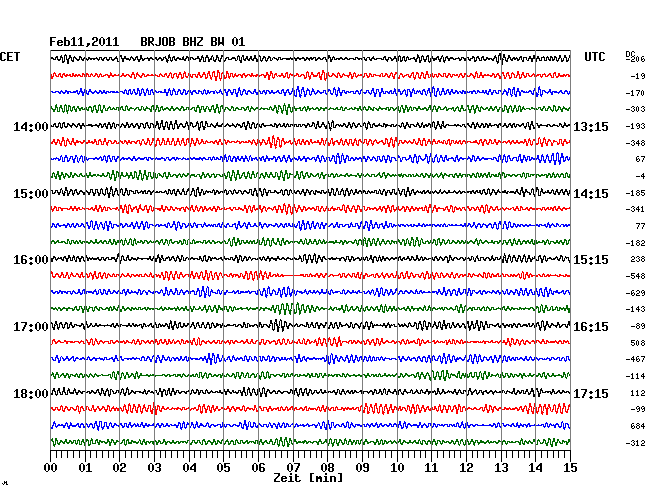Viewport: 650px width, 494px height.
Task: Click DC offset value 508
Action: (638, 343)
